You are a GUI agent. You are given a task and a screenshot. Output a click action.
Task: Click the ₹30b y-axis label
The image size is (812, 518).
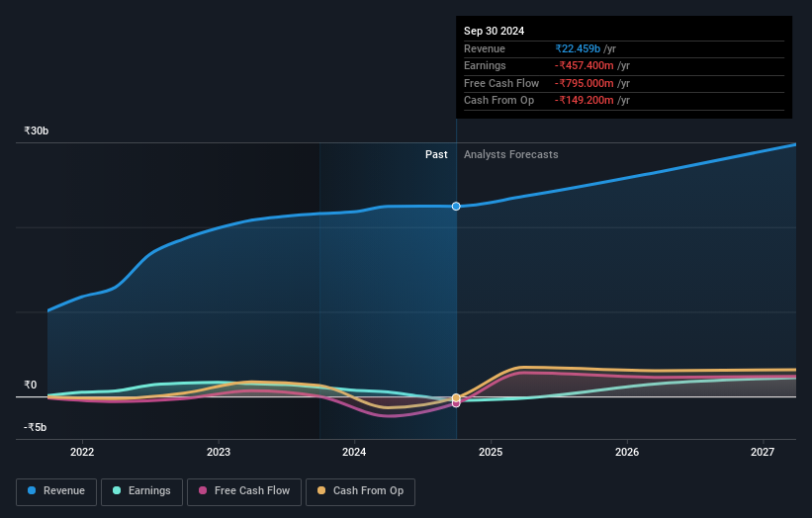coord(37,130)
